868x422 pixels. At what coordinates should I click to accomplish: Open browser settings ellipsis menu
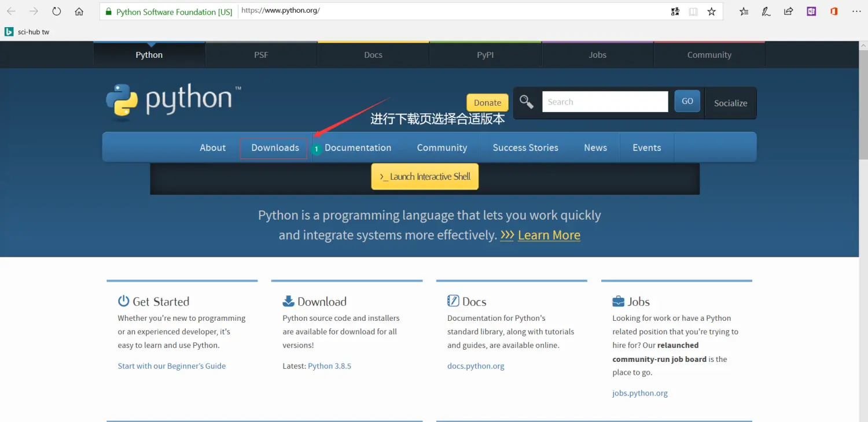click(x=856, y=12)
